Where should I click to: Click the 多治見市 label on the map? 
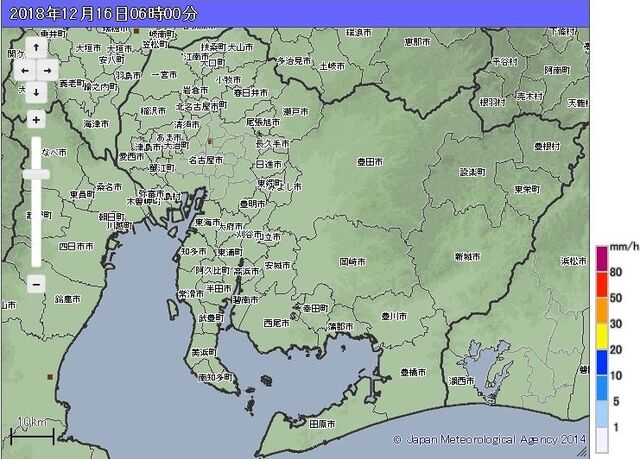(294, 61)
